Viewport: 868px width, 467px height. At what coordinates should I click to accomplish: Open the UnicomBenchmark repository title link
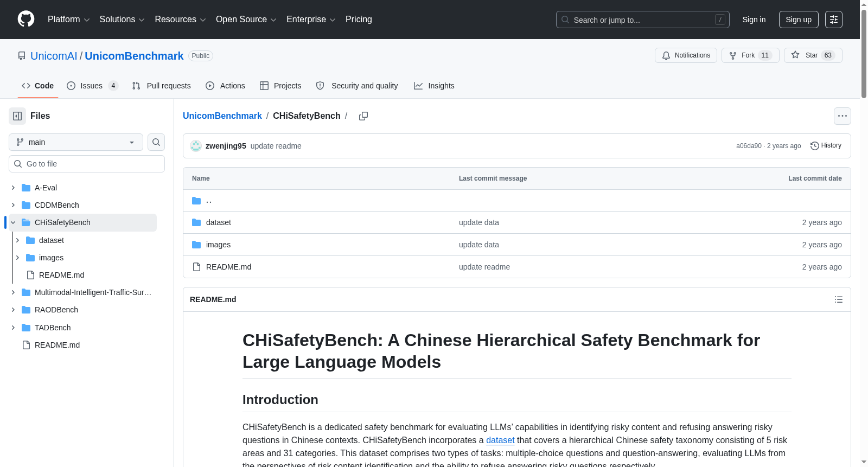click(134, 56)
